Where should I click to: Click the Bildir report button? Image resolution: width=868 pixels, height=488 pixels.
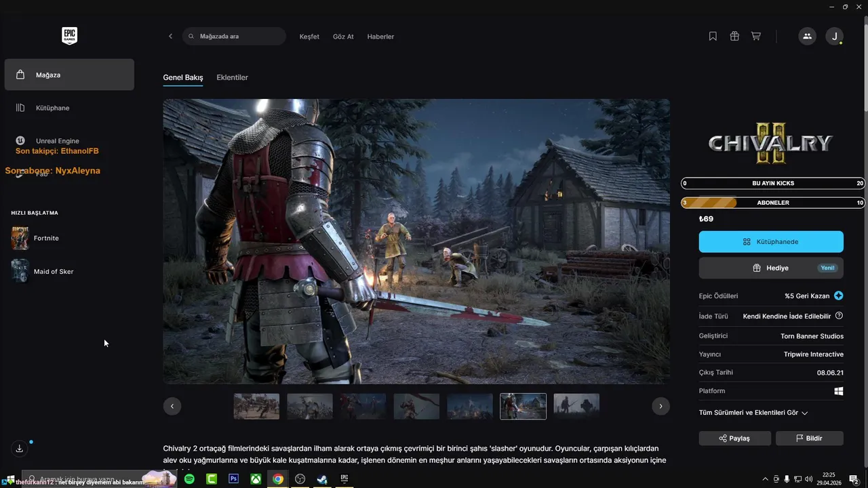point(810,438)
